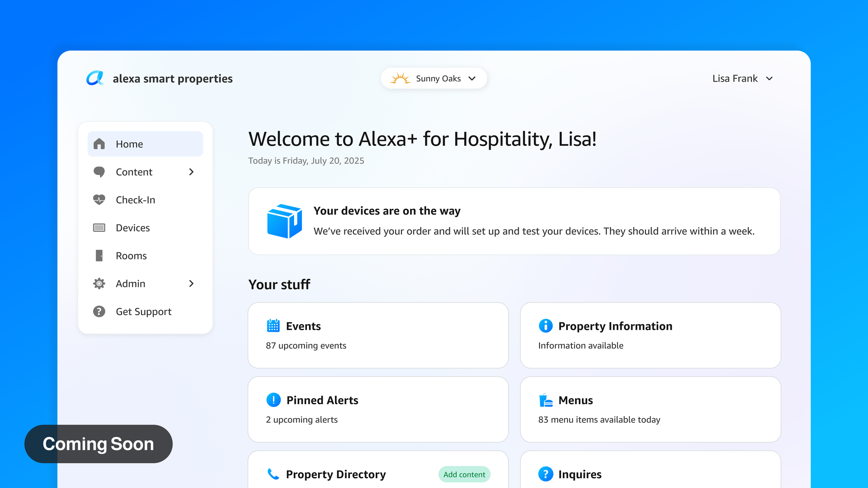Open the Rooms page
This screenshot has height=488, width=868.
click(145, 255)
